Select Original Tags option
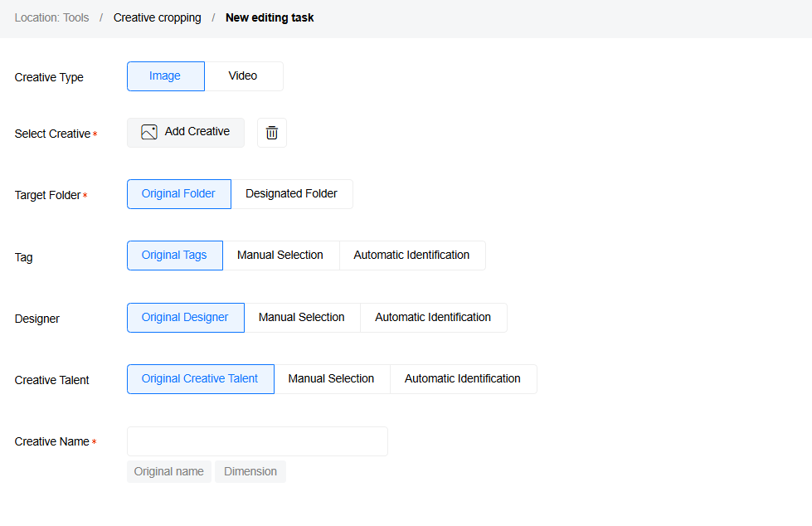The width and height of the screenshot is (812, 526). [x=175, y=255]
